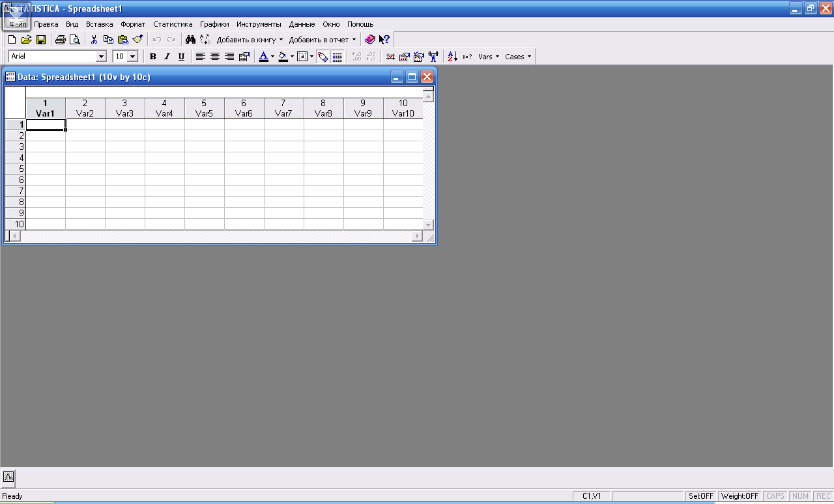Click the Find binoculars icon
The width and height of the screenshot is (834, 504).
190,40
